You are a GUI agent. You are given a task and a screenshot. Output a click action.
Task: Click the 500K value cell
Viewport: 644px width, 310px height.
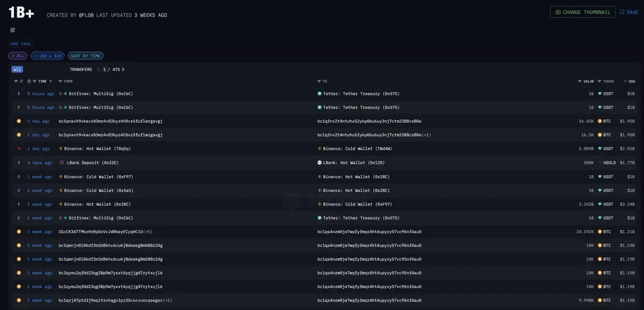click(x=589, y=163)
